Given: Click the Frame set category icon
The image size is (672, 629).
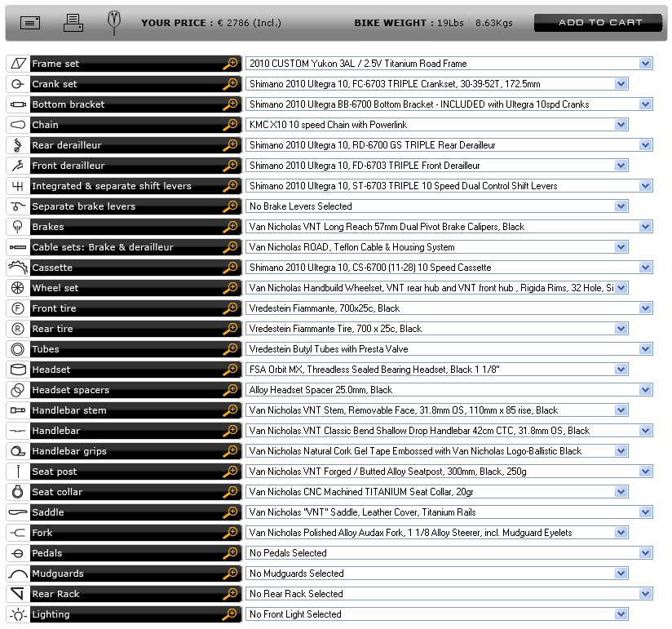Looking at the screenshot, I should (18, 64).
